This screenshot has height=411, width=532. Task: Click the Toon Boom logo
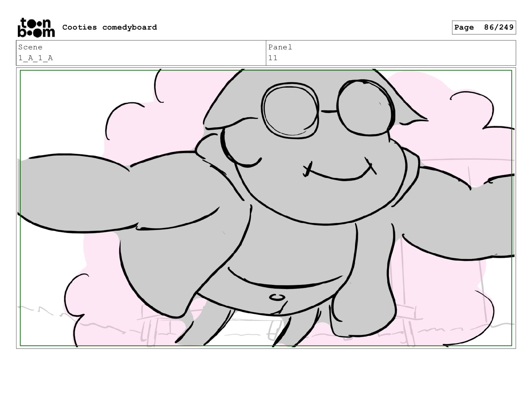click(36, 28)
